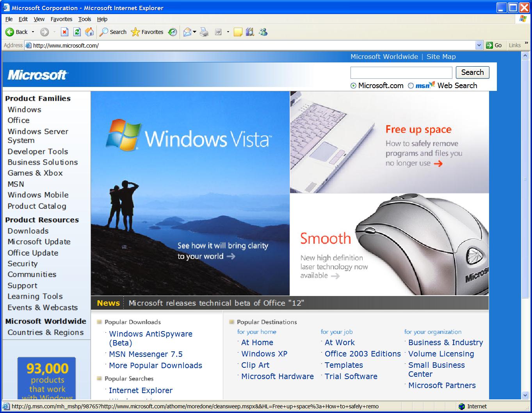This screenshot has height=413, width=532.
Task: Click the vertical scrollbar down arrow
Action: (525, 395)
